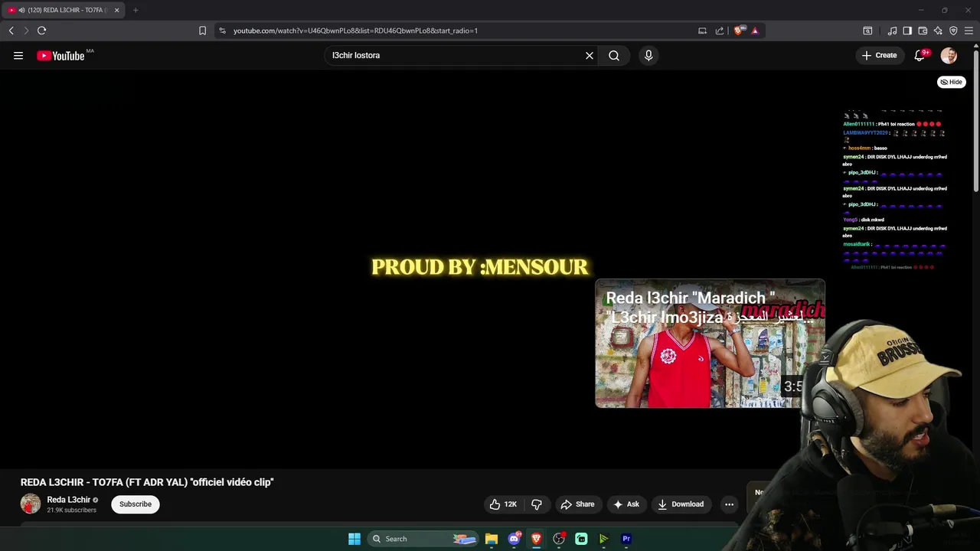Bookmark this page icon

coord(202,31)
